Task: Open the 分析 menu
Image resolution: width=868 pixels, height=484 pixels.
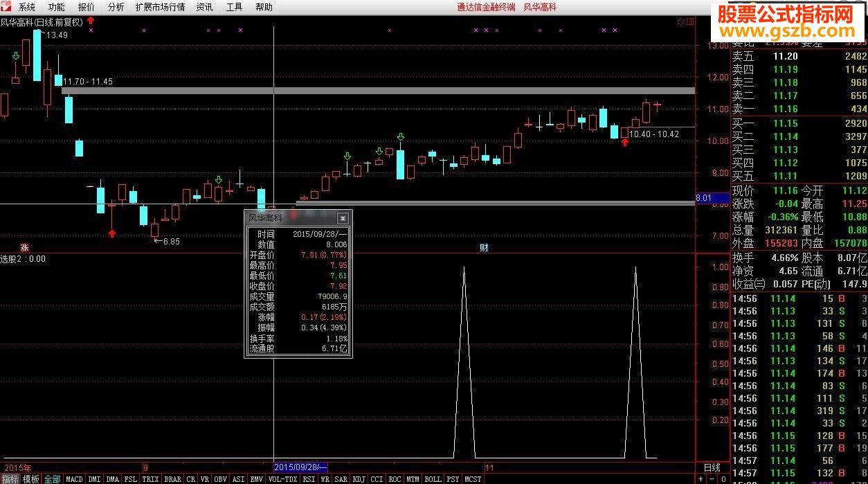Action: 116,7
